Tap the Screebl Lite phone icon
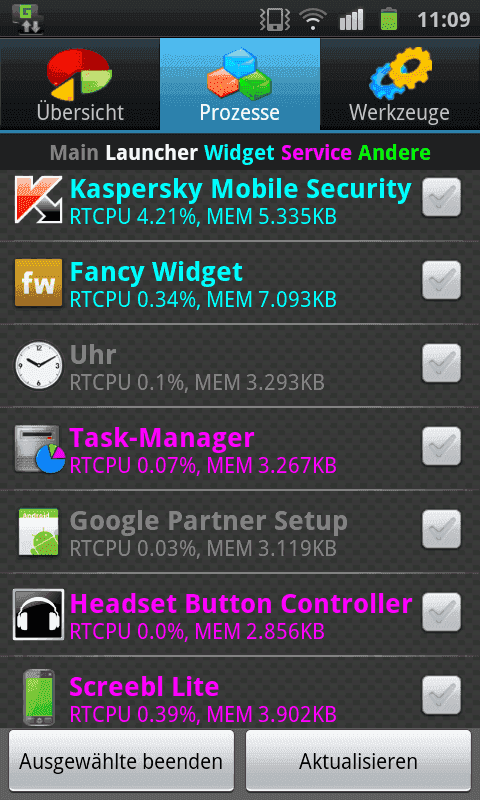 tap(39, 697)
